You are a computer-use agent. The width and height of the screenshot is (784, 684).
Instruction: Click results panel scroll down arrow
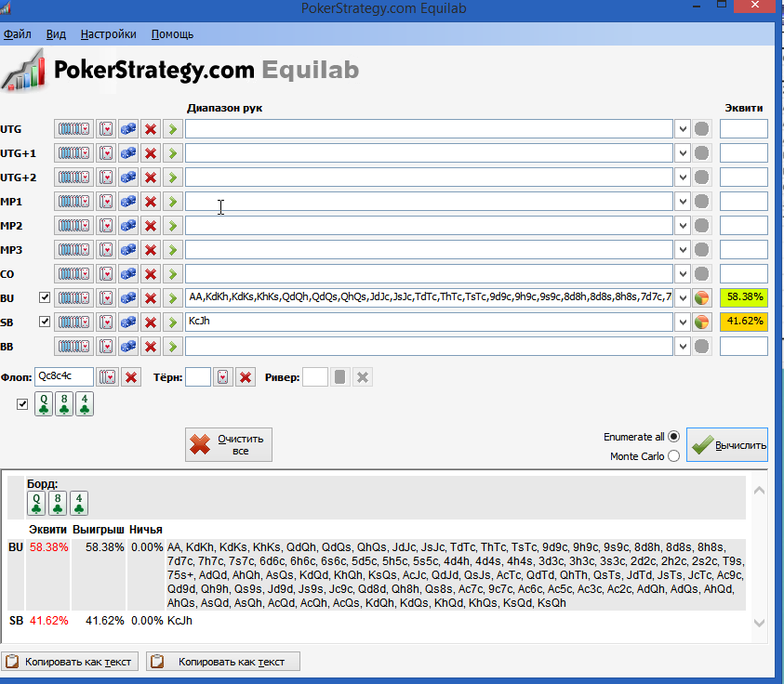759,623
